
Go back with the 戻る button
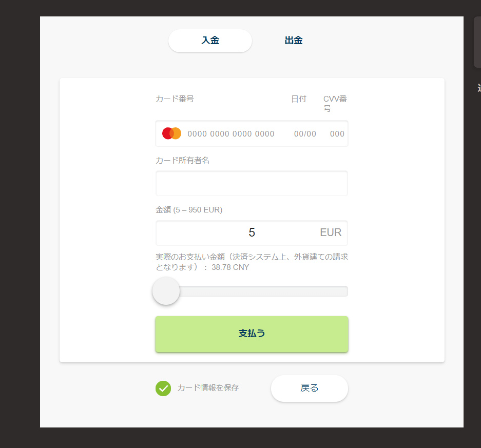(x=309, y=388)
